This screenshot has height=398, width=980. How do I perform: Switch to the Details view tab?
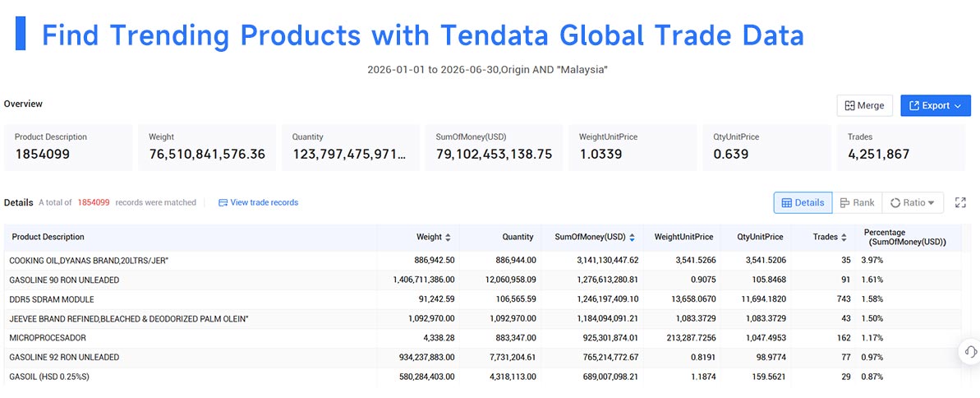[x=803, y=203]
